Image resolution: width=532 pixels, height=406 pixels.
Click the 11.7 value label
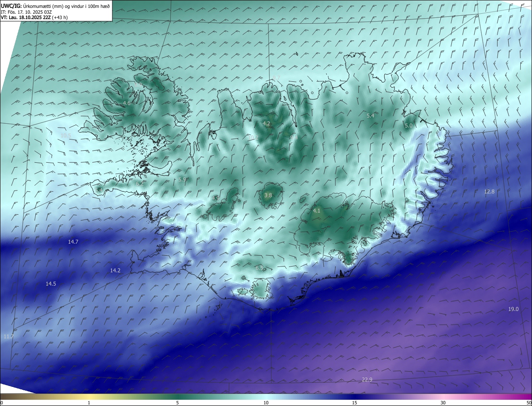coord(8,336)
